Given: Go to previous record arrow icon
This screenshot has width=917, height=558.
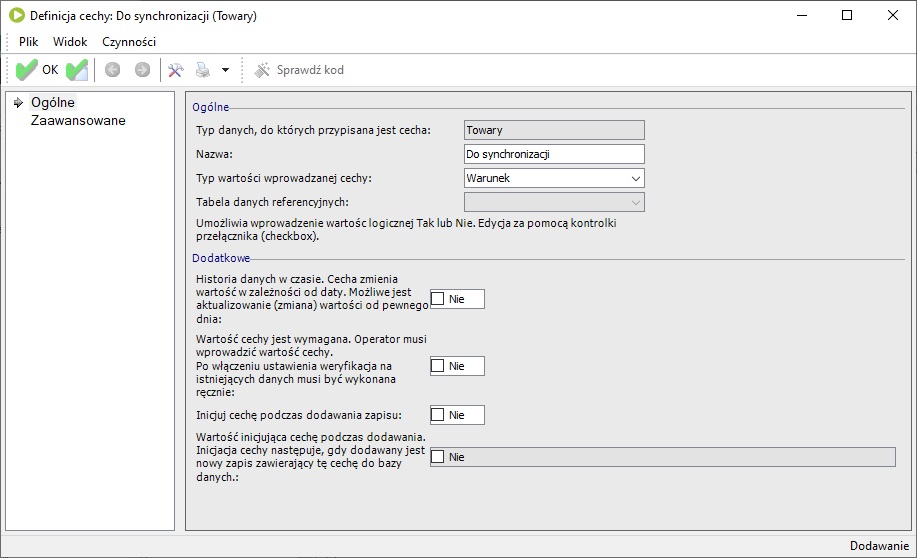Looking at the screenshot, I should (112, 70).
